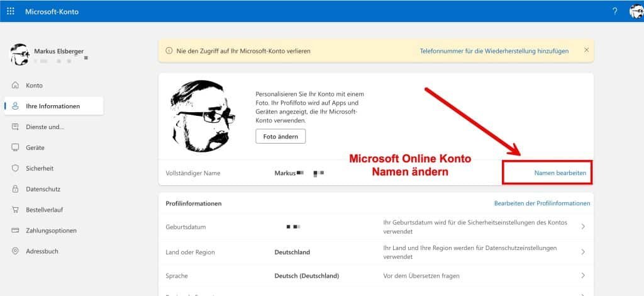Dismiss the yellow recovery banner
Viewport: 644px width, 296px height.
(x=587, y=50)
